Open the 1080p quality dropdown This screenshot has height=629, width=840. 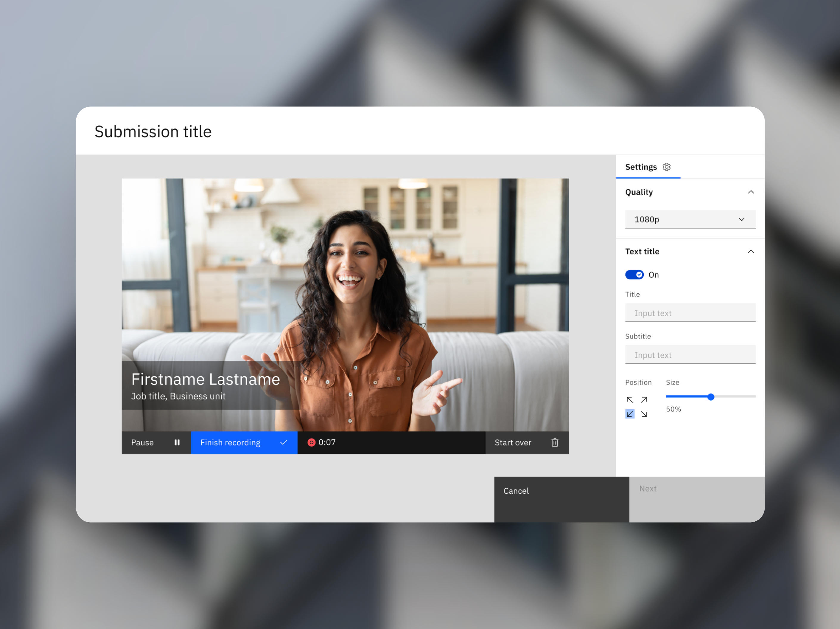pyautogui.click(x=690, y=219)
